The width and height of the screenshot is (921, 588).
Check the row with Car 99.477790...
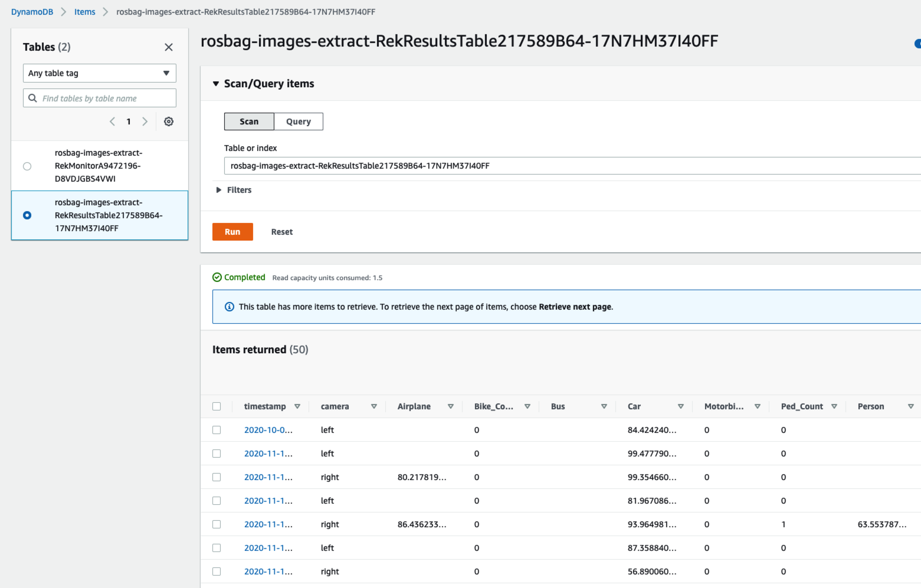pos(217,454)
